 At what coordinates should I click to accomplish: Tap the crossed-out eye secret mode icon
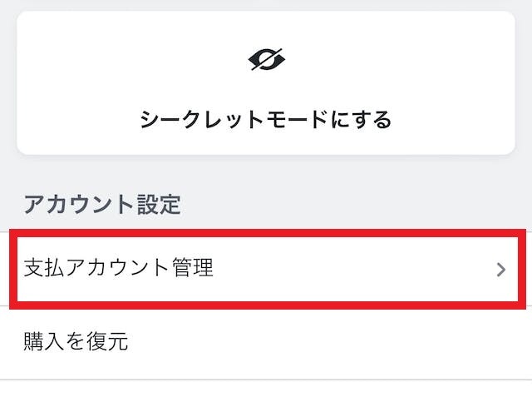tap(266, 60)
